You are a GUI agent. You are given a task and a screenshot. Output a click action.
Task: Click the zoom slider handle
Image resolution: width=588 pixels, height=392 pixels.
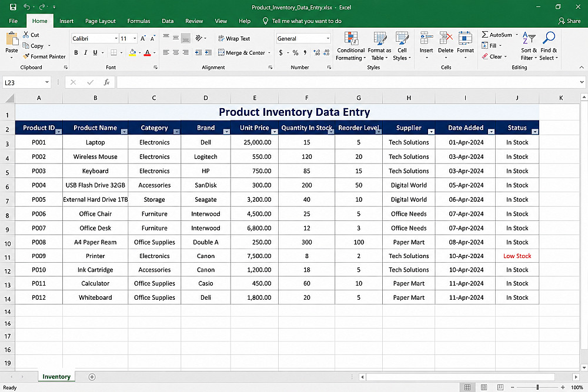(x=537, y=387)
